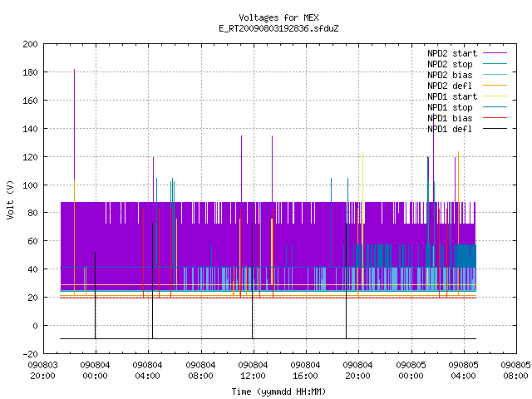The width and height of the screenshot is (532, 399).
Task: Click the 090804 12:00 x-axis tick label
Action: [253, 371]
